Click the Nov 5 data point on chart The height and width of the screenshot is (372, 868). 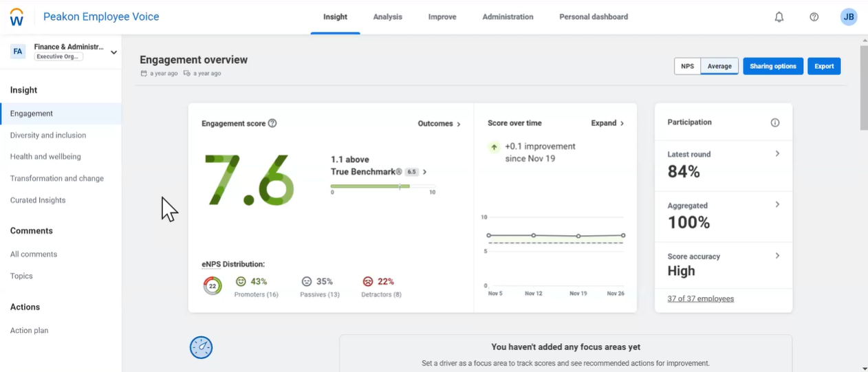click(489, 236)
